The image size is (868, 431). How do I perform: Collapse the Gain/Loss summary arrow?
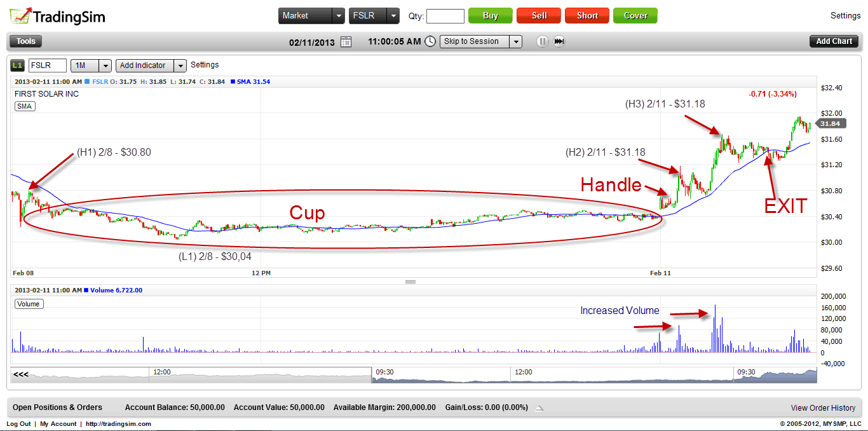(x=539, y=407)
